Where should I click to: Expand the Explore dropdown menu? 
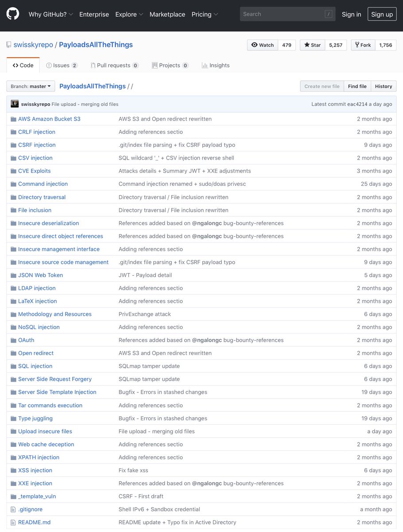pos(129,14)
